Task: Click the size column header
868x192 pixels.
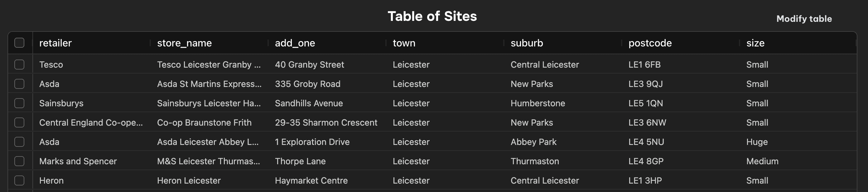Action: (755, 43)
